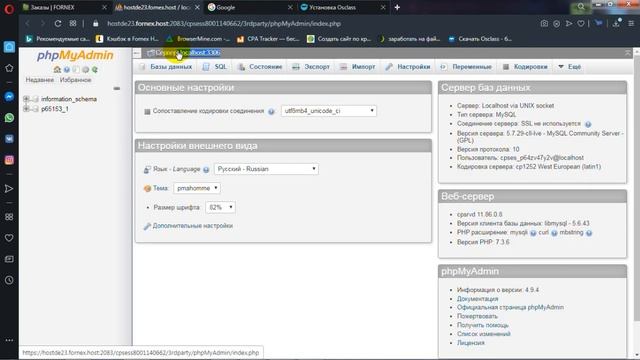This screenshot has height=360, width=640.
Task: Open CPA Tracker bookmark
Action: click(x=268, y=39)
